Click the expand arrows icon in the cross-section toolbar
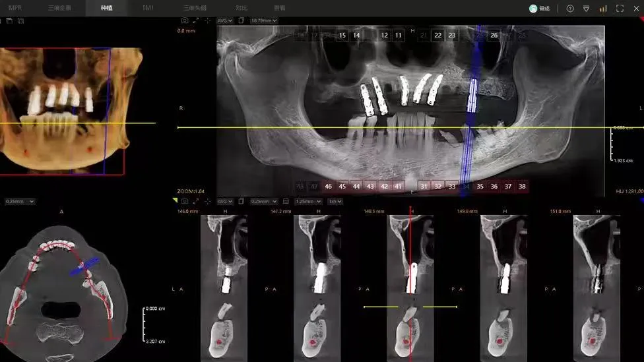 (196, 201)
